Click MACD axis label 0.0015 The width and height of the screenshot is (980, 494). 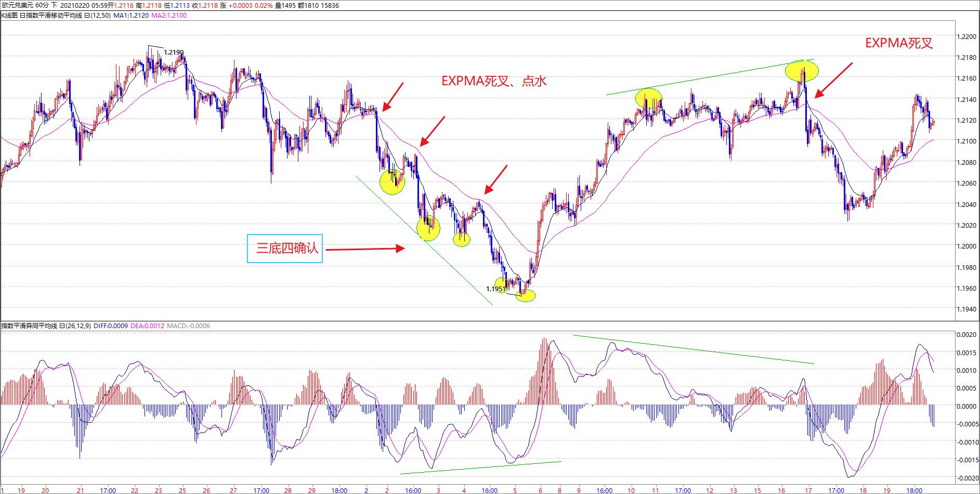coord(966,353)
